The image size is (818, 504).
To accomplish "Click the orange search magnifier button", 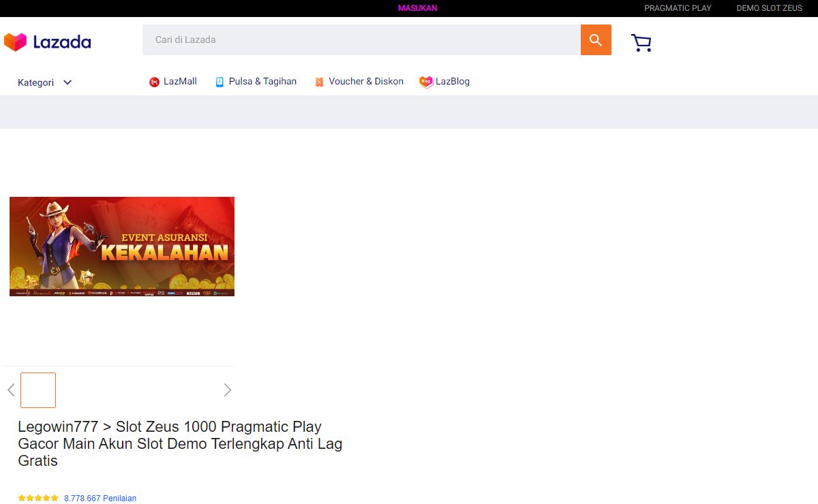I will click(x=596, y=40).
